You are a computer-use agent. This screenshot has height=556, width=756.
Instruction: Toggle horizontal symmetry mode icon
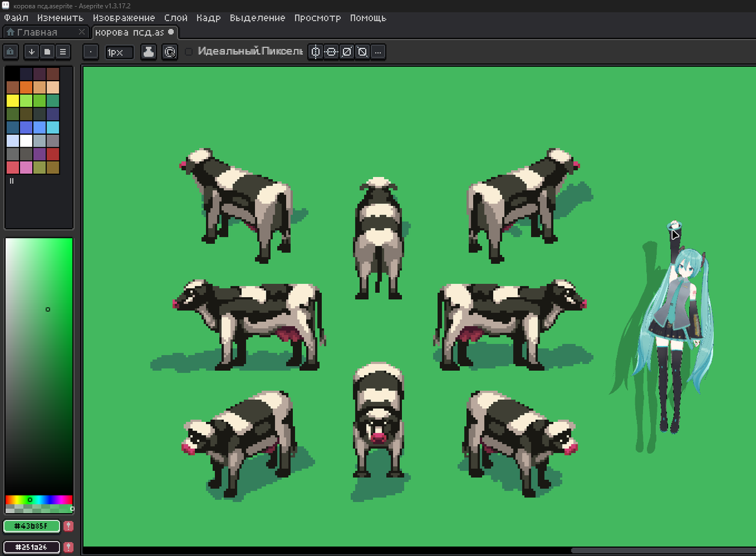tap(331, 52)
